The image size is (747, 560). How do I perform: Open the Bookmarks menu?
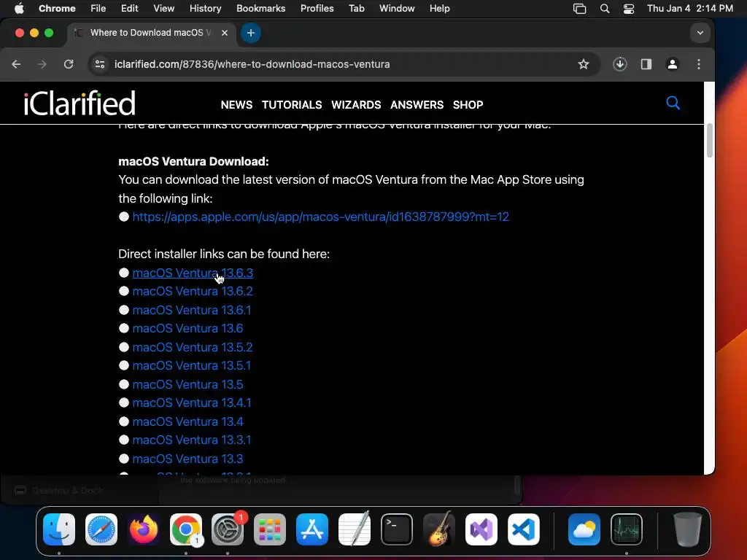[x=260, y=9]
